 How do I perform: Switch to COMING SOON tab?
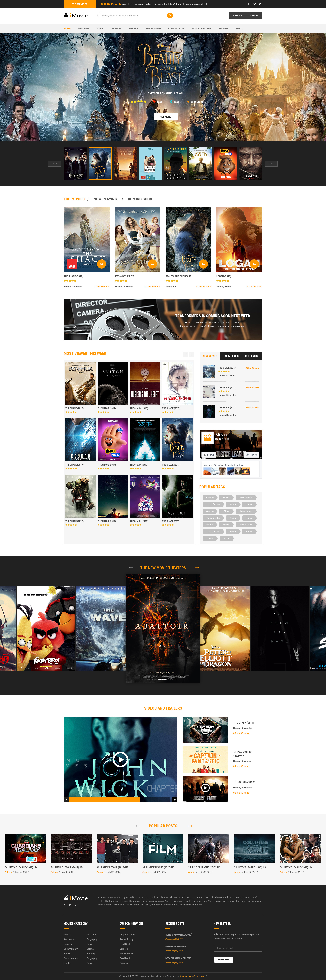click(x=140, y=199)
